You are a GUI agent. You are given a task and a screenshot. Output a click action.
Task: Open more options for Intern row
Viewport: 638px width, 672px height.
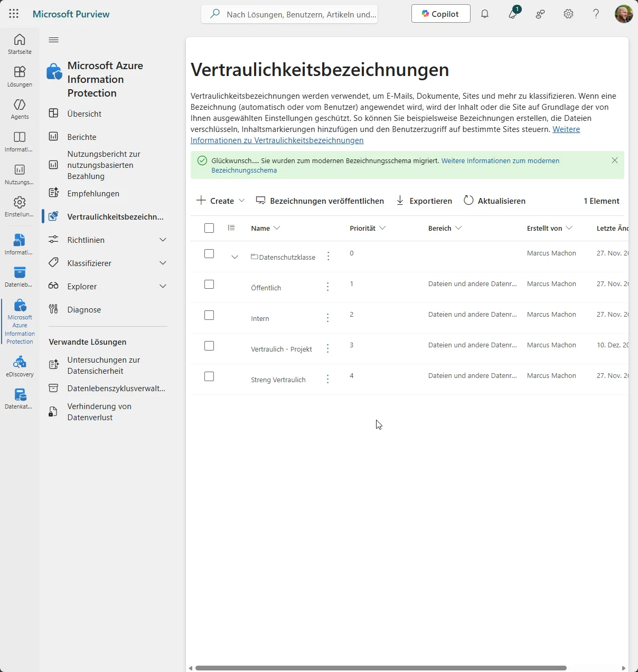pyautogui.click(x=328, y=317)
